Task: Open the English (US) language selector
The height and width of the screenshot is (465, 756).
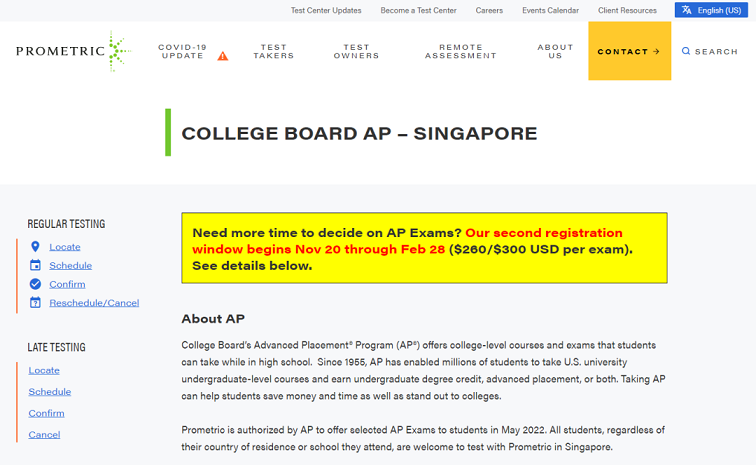Action: tap(711, 10)
